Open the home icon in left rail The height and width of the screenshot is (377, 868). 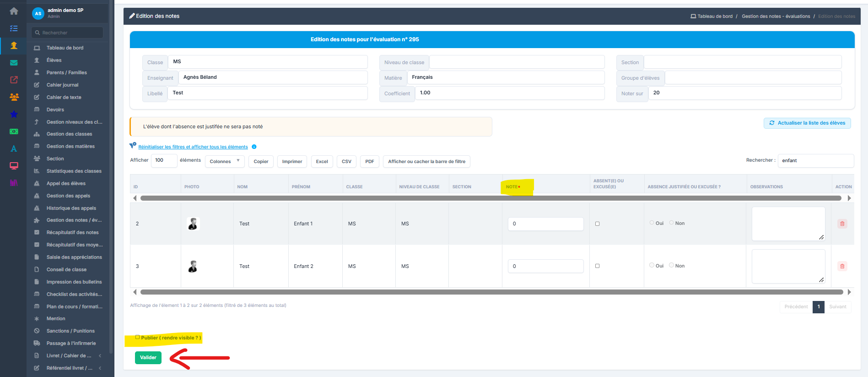click(14, 11)
